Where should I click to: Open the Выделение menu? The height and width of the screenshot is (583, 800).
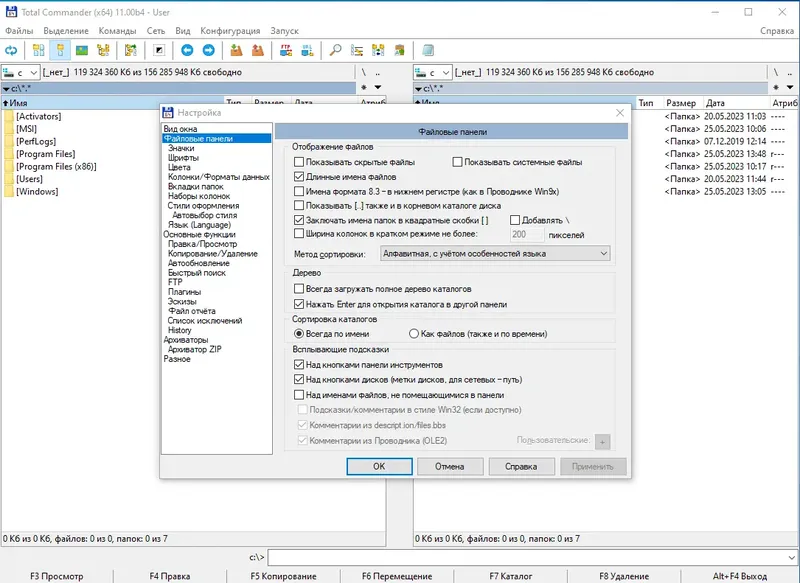[66, 31]
